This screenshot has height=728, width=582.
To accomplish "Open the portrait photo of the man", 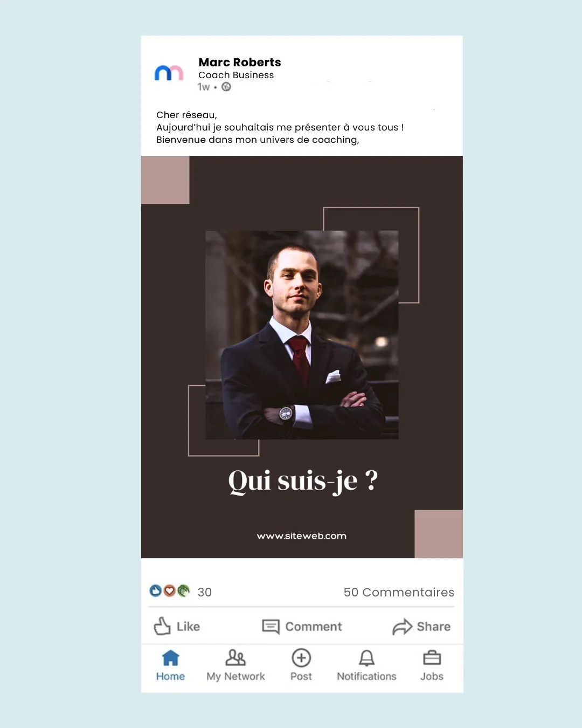I will (x=302, y=335).
